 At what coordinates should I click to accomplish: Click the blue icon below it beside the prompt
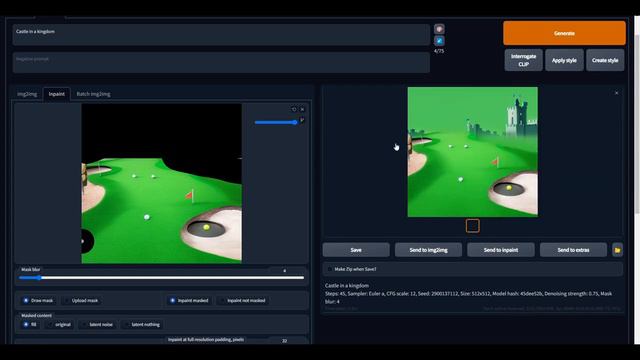[x=439, y=41]
